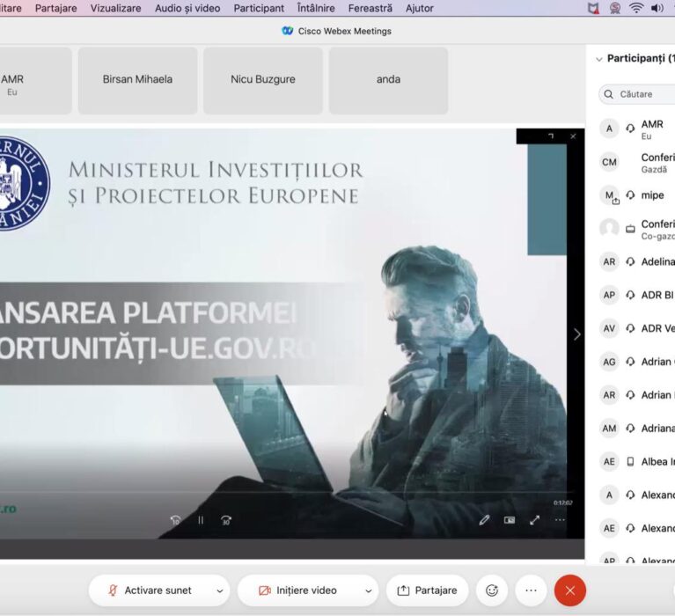Click the phone device icon next to Albea
The image size is (675, 616).
click(x=630, y=461)
